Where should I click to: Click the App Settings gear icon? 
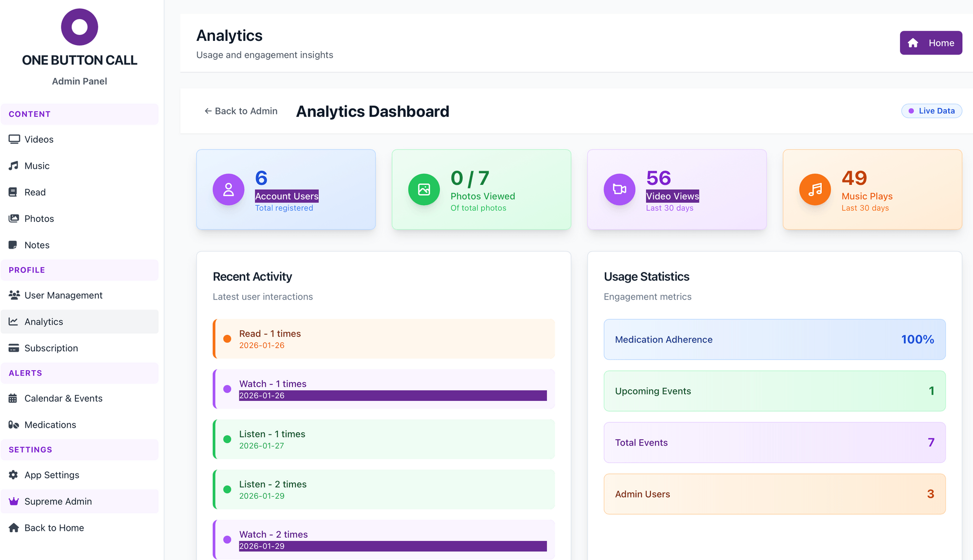click(14, 475)
